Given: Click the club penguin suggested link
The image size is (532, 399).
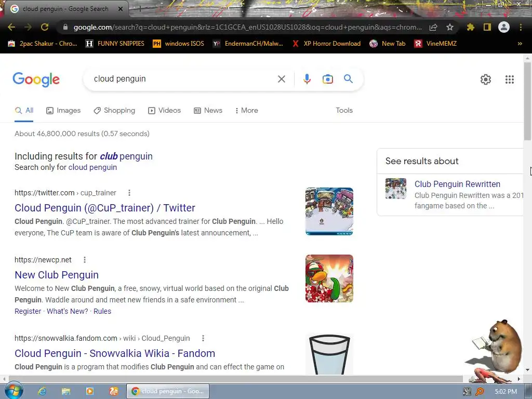Looking at the screenshot, I should [126, 156].
